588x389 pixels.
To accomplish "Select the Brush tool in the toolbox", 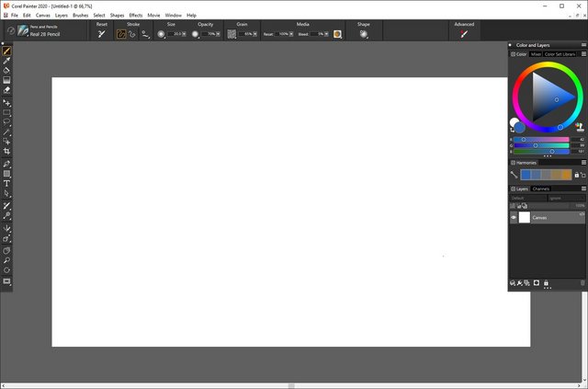I will tap(6, 51).
